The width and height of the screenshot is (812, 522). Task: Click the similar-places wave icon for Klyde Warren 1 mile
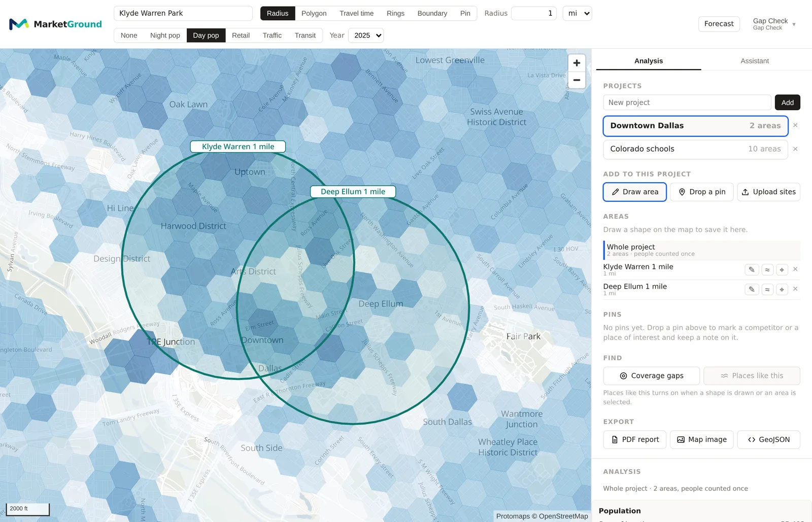767,269
